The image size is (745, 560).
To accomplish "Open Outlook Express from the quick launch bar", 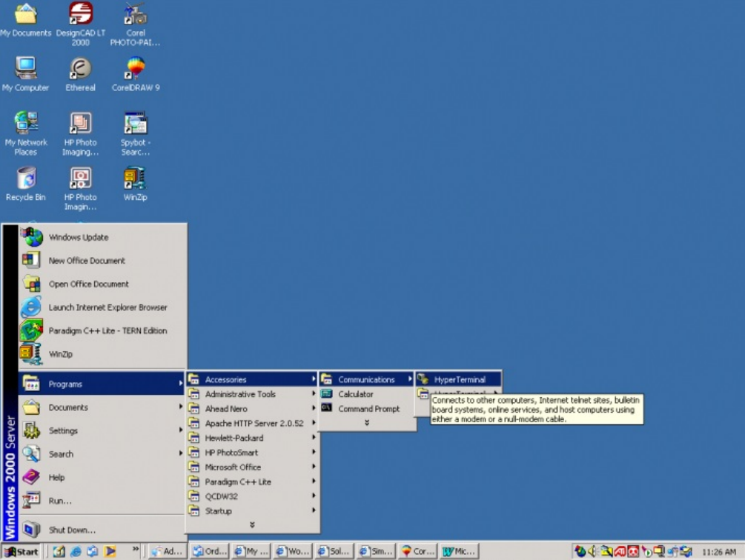I will 92,551.
